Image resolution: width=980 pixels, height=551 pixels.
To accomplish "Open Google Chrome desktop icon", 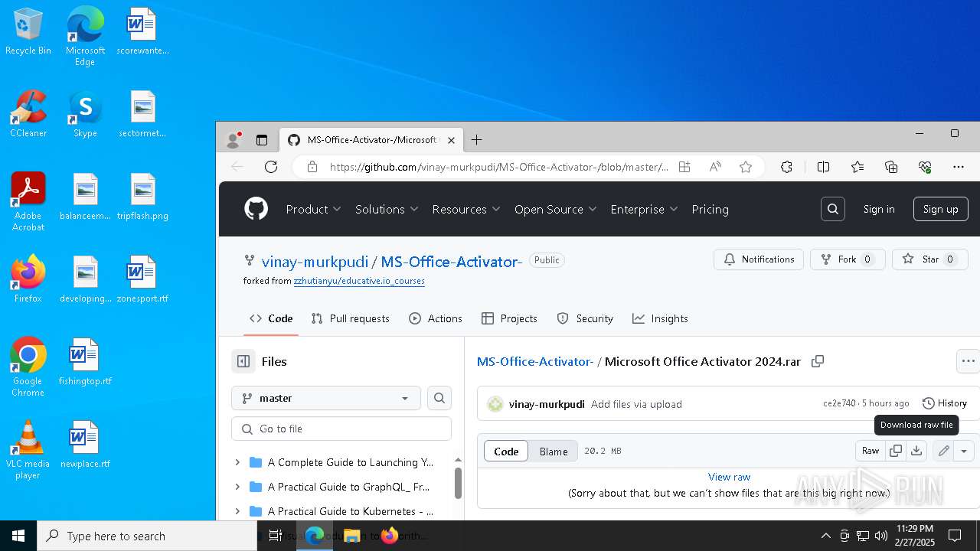I will click(28, 367).
